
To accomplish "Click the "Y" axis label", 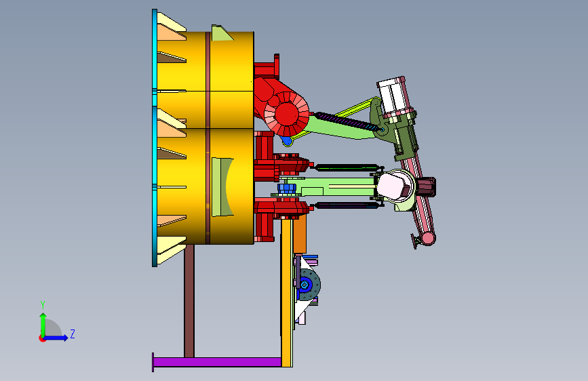I will tap(43, 305).
